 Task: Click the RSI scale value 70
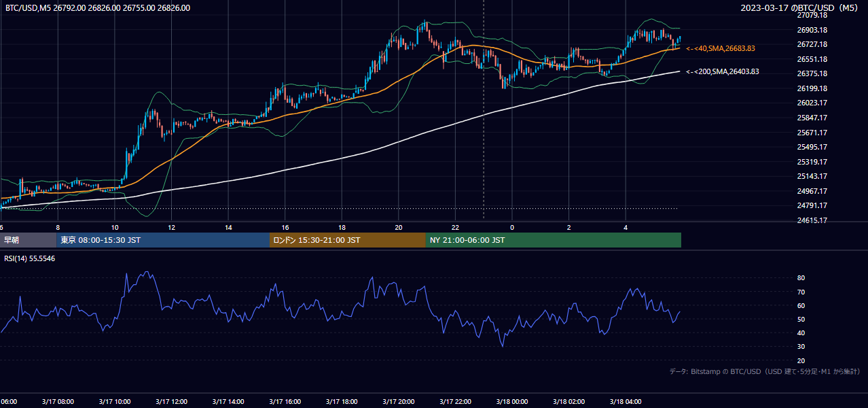point(801,292)
